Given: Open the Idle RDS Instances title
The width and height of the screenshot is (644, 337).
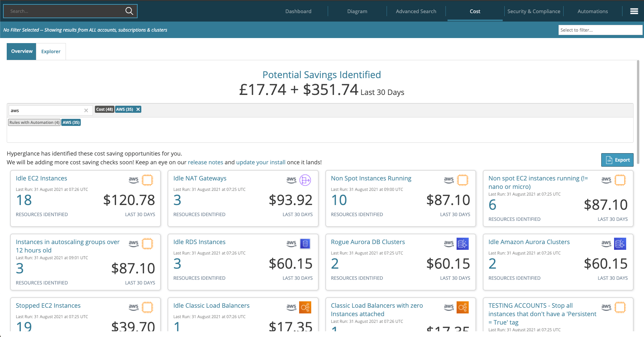Looking at the screenshot, I should [x=200, y=242].
